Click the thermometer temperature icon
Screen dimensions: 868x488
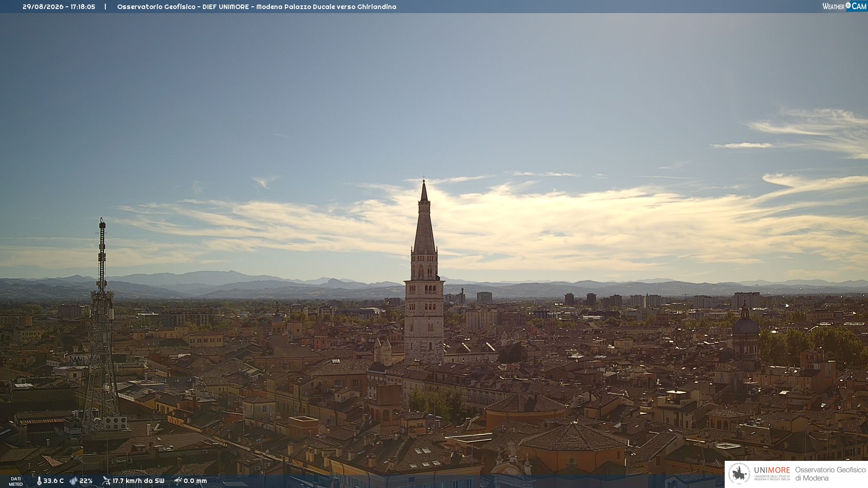point(39,481)
